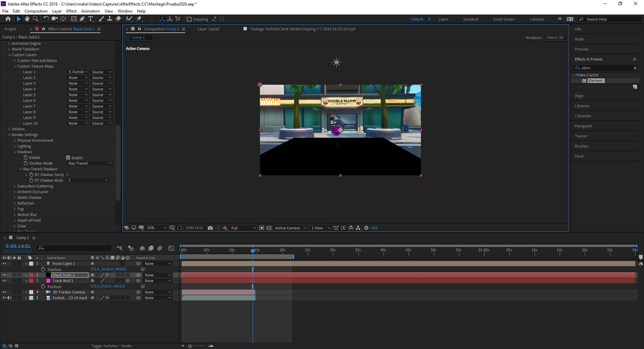Viewport: 644px width, 349px height.
Task: Hide the Point Light 1 layer
Action: tap(4, 263)
